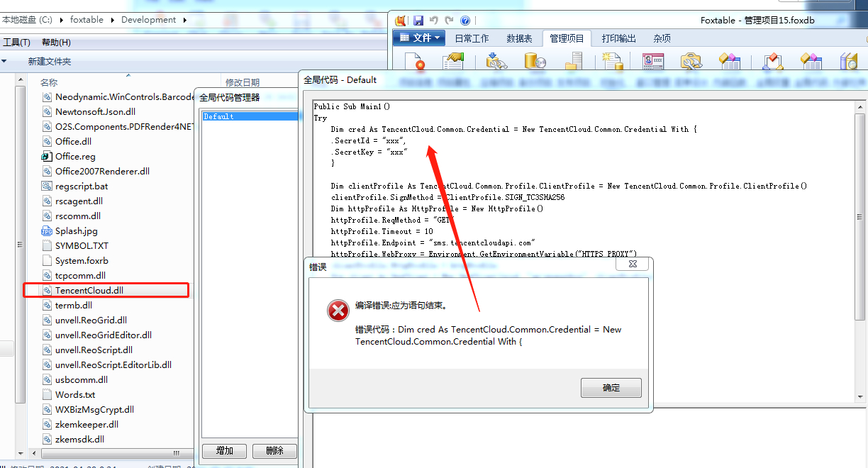Click the 名称 column header to sort
Screen dimensions: 868x468
tap(48, 83)
